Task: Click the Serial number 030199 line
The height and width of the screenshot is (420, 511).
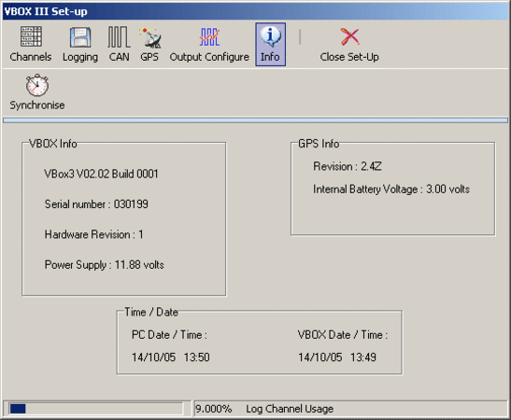Action: coord(96,204)
